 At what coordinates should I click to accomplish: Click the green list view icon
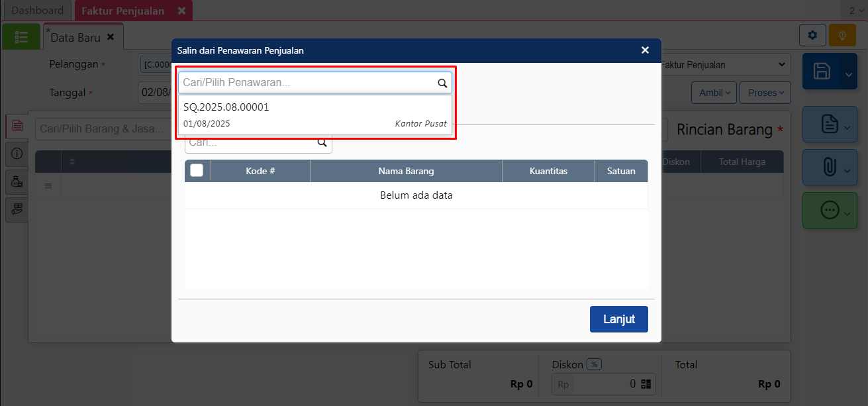click(x=21, y=37)
